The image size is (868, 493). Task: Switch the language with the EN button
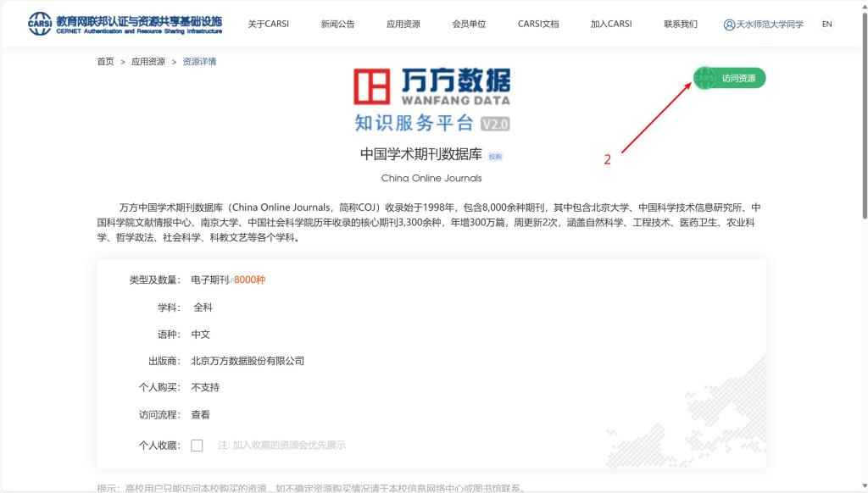click(x=827, y=24)
